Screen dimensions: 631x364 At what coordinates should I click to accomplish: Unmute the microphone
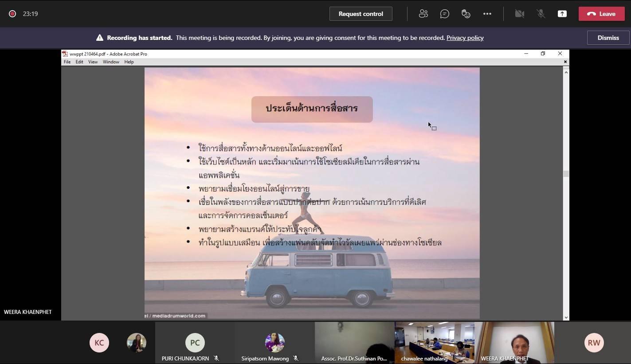[541, 14]
